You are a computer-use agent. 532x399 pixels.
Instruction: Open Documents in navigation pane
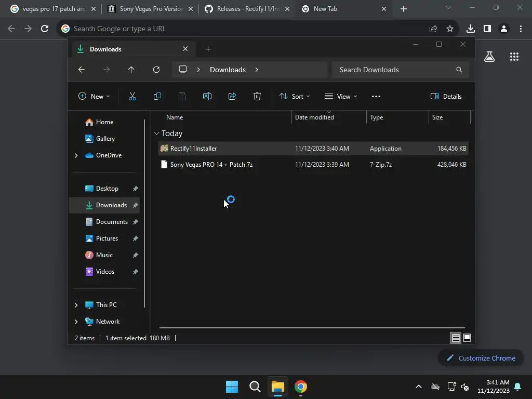click(x=105, y=222)
